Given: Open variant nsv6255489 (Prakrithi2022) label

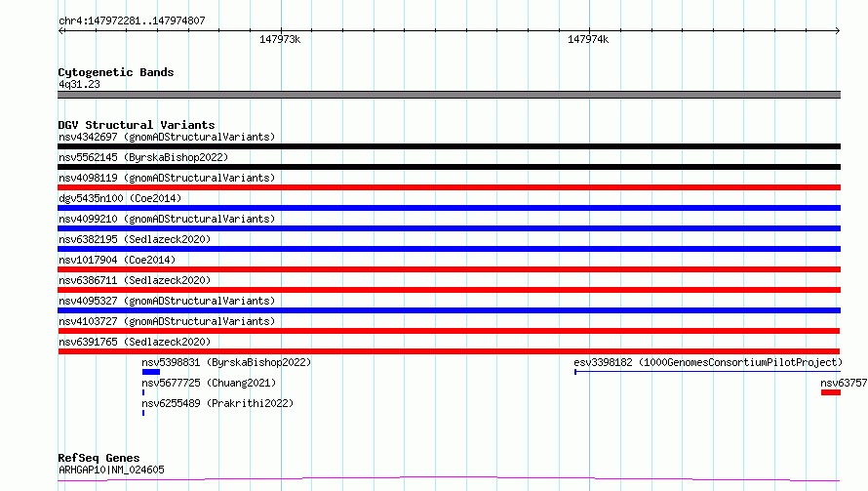Looking at the screenshot, I should (x=217, y=403).
